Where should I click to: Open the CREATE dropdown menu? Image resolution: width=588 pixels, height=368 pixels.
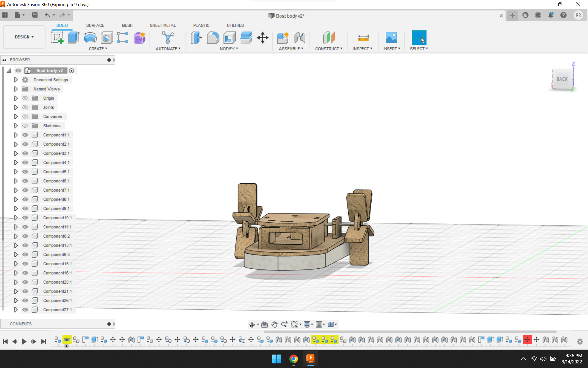(98, 48)
